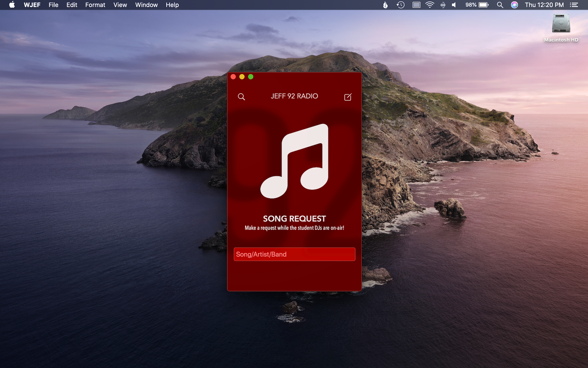Screen dimensions: 588x368
Task: Open Spotlight search in menu bar
Action: pos(500,5)
